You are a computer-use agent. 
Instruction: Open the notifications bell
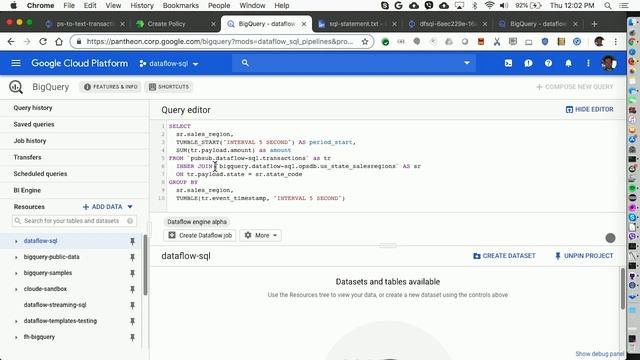click(568, 63)
